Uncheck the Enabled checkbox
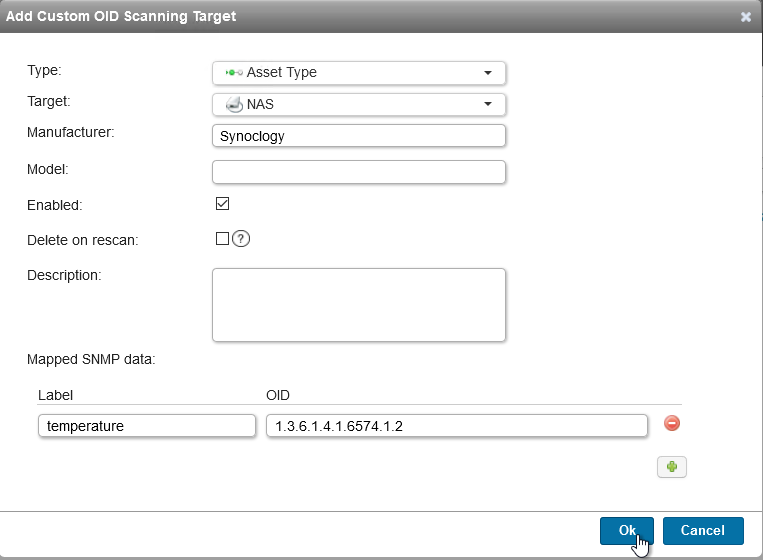Screen dimensions: 763x560 (223, 204)
